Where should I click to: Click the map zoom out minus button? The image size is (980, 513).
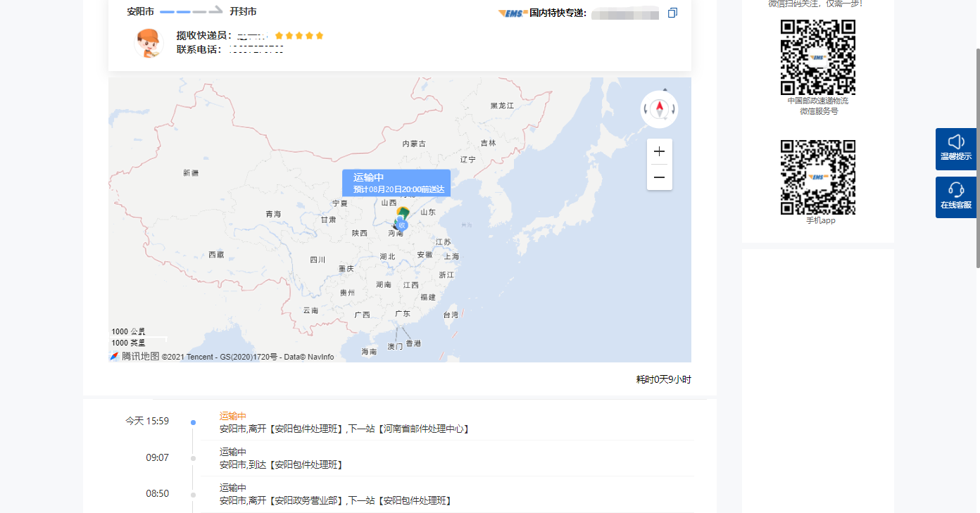(659, 177)
